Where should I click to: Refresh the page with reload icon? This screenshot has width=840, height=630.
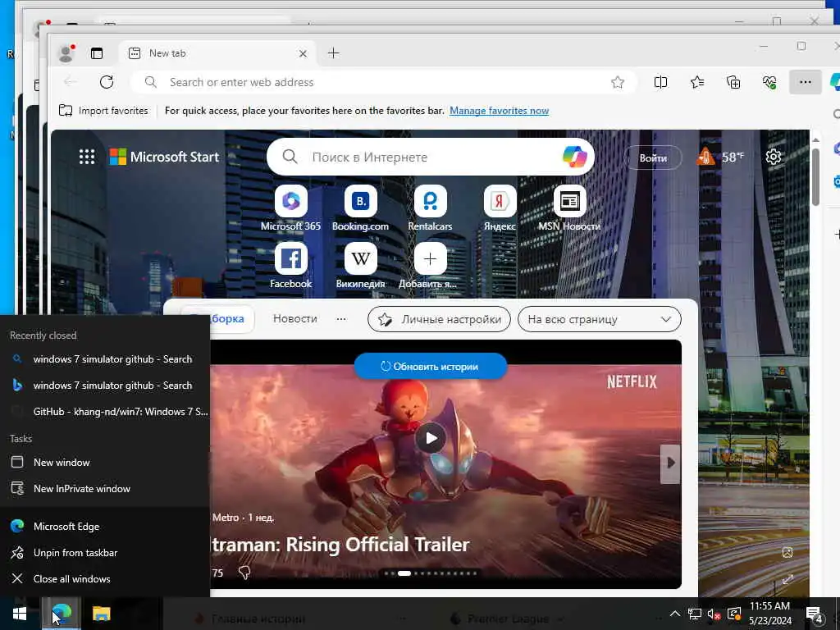107,82
